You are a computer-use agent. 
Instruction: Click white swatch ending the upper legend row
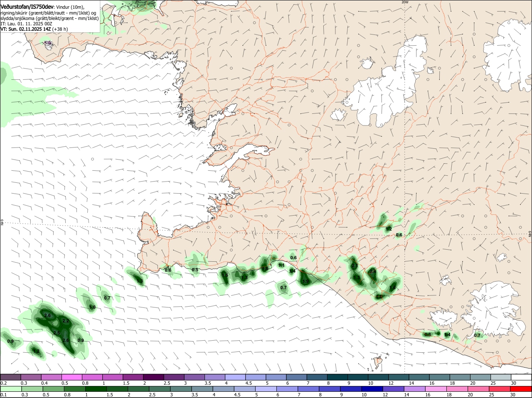521,377
